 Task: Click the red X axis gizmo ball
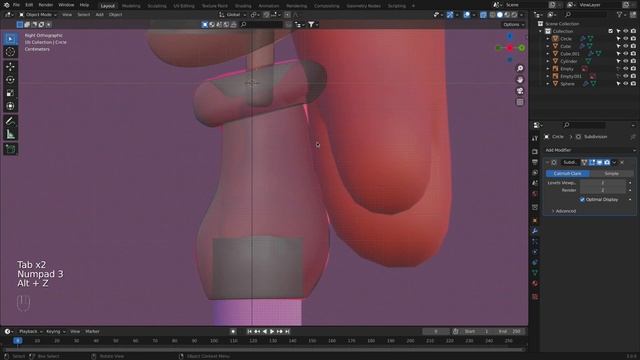point(510,48)
